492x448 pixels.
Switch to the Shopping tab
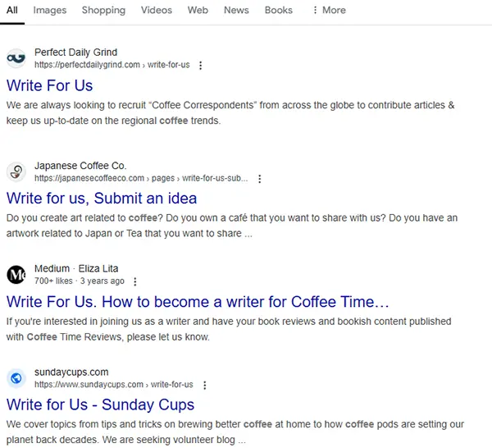[x=103, y=11]
